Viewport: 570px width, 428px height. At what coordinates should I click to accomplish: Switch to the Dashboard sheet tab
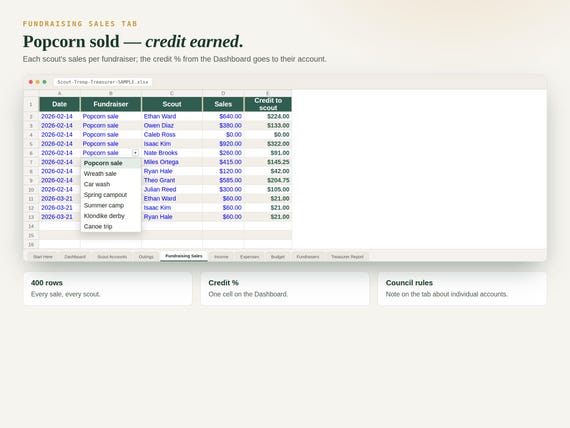coord(75,257)
